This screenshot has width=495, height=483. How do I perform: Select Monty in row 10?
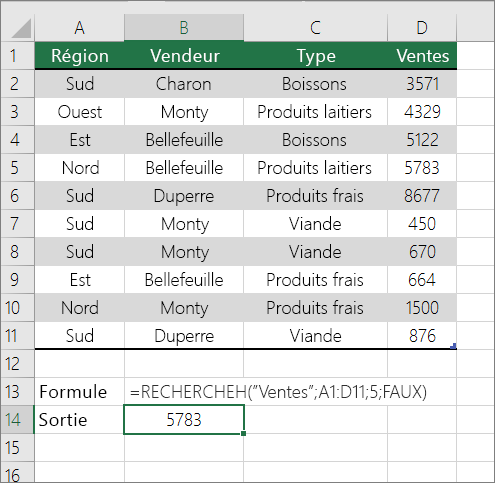184,308
